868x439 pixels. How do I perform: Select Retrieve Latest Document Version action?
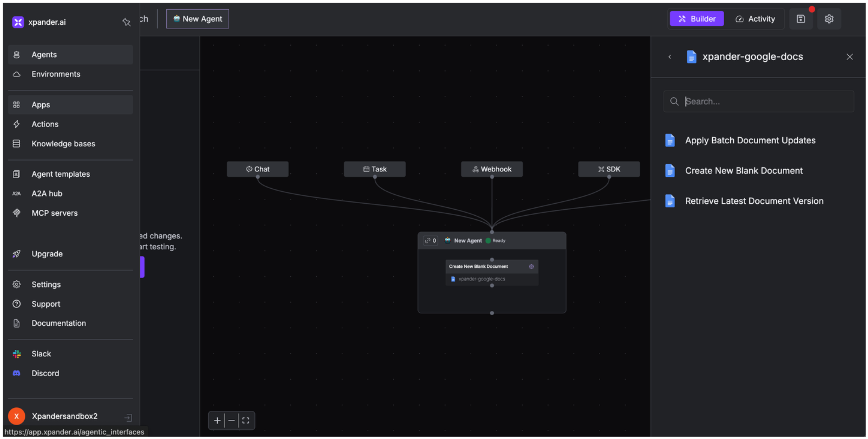coord(754,201)
